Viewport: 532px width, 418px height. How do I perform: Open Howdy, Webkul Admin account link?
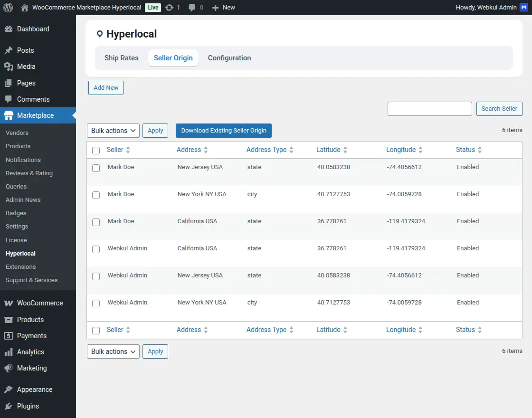(492, 8)
